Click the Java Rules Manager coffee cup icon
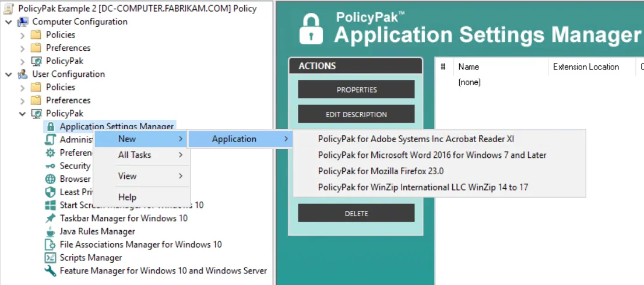 click(x=50, y=231)
